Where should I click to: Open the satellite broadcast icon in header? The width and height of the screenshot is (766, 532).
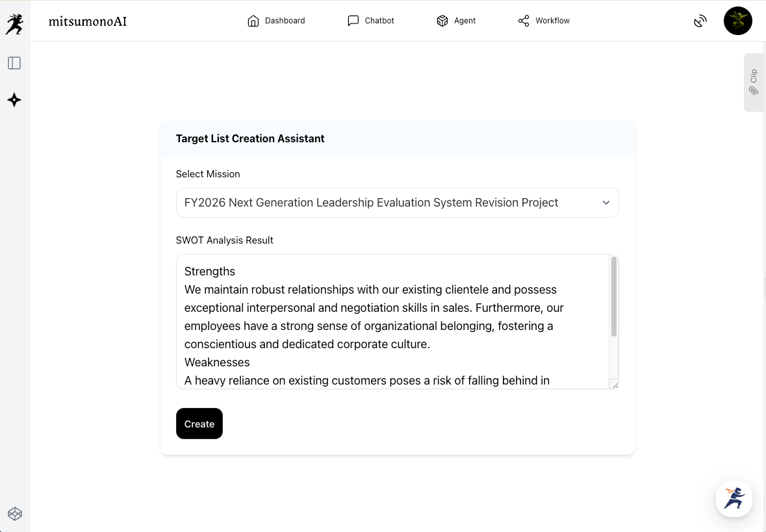click(x=700, y=21)
